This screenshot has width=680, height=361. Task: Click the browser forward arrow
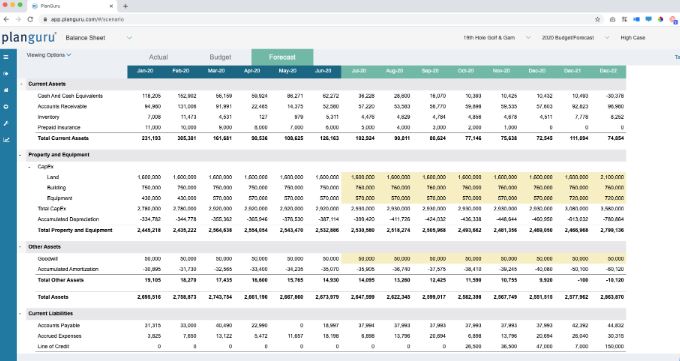click(x=18, y=19)
